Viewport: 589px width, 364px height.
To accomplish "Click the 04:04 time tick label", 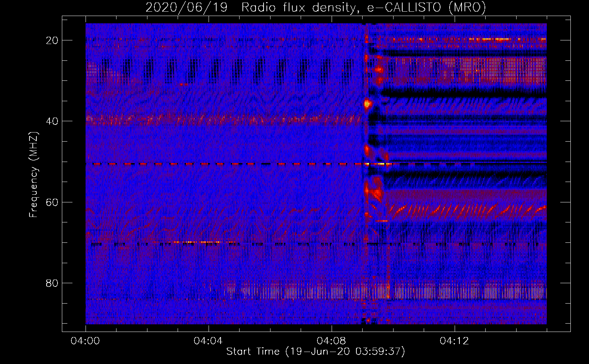I will (208, 341).
